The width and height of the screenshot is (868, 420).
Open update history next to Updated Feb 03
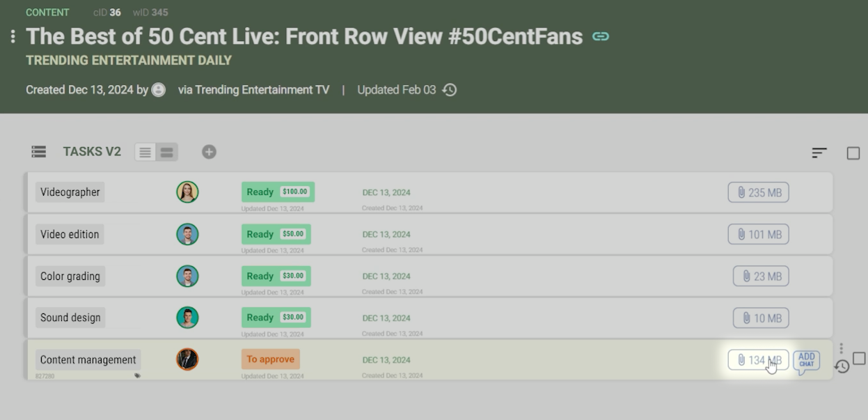[450, 90]
